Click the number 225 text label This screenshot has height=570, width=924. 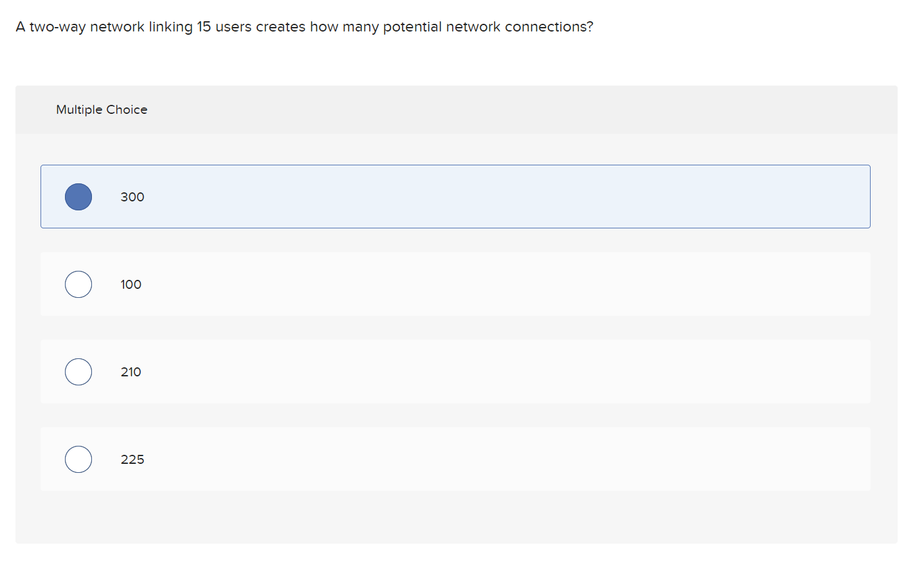[132, 459]
